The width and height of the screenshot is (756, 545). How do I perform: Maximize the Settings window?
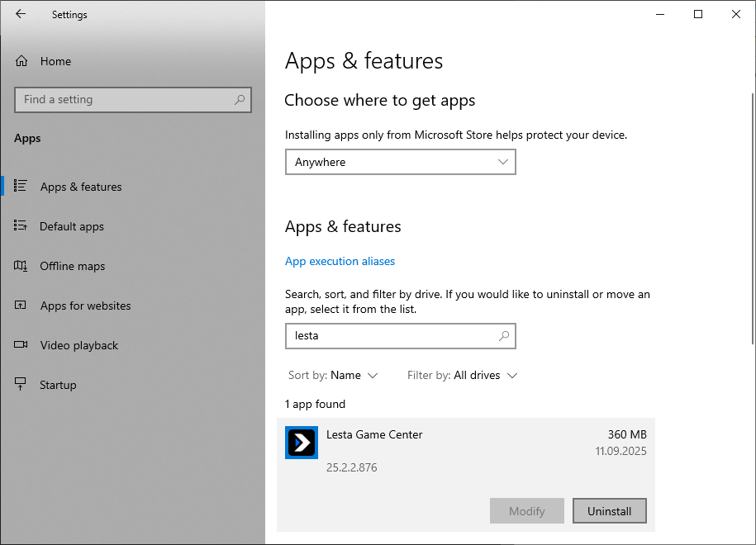point(697,14)
